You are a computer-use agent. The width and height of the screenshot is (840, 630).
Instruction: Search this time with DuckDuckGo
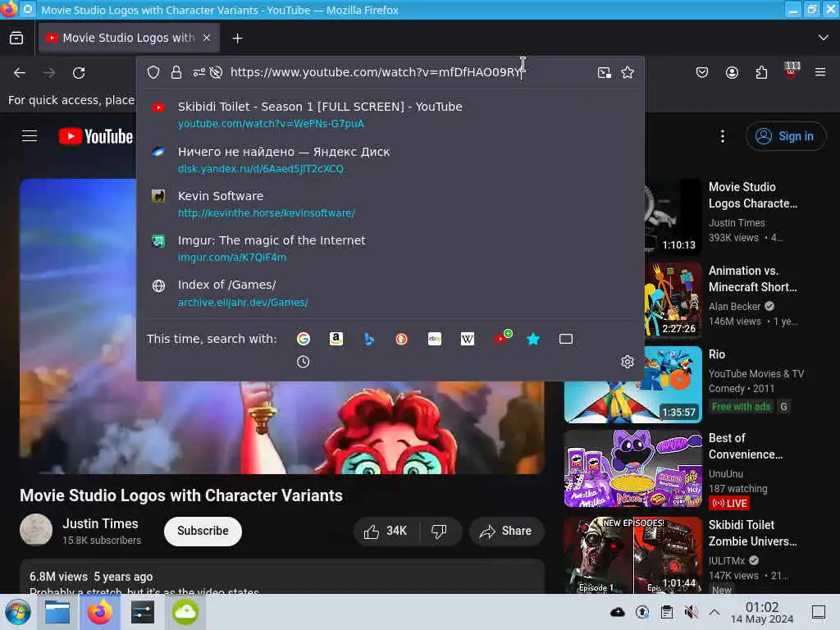coord(401,339)
